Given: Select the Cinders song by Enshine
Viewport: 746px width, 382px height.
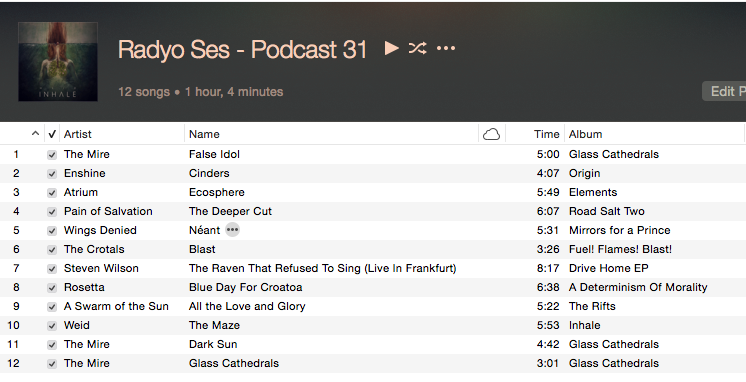Looking at the screenshot, I should pyautogui.click(x=373, y=173).
